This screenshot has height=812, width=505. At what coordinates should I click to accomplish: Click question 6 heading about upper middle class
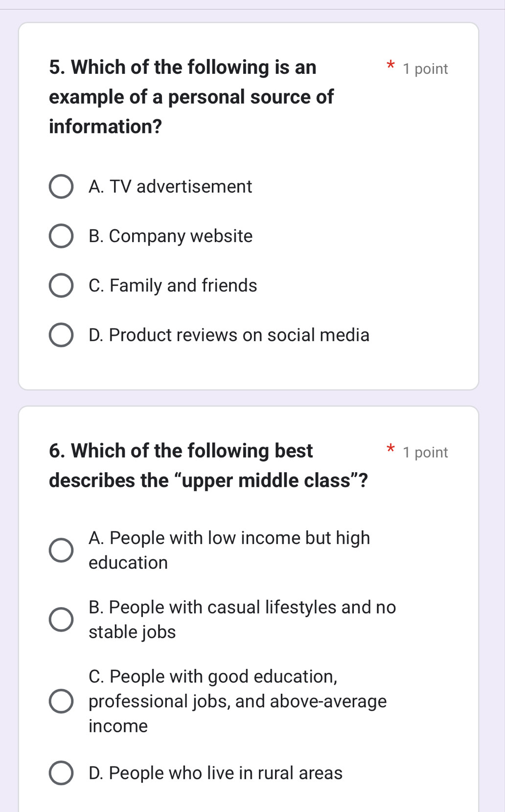click(x=208, y=465)
